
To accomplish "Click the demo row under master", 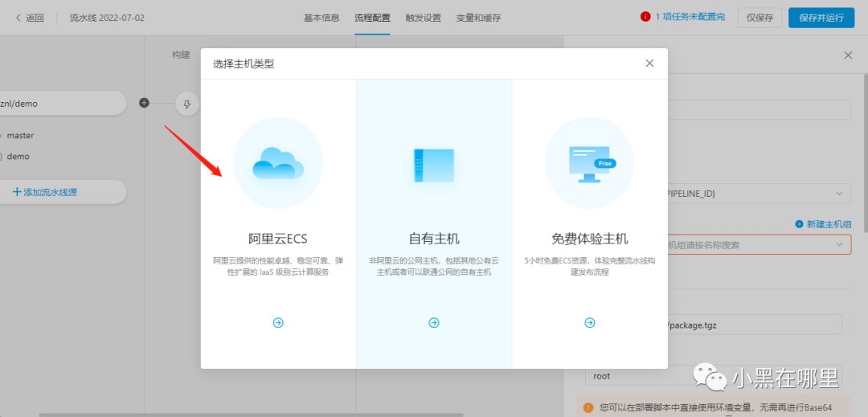I will point(18,157).
